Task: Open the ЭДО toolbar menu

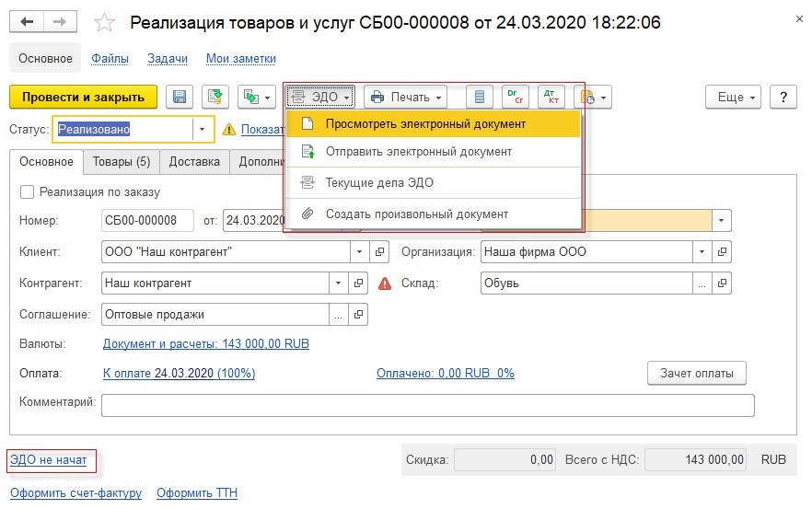Action: (x=320, y=97)
